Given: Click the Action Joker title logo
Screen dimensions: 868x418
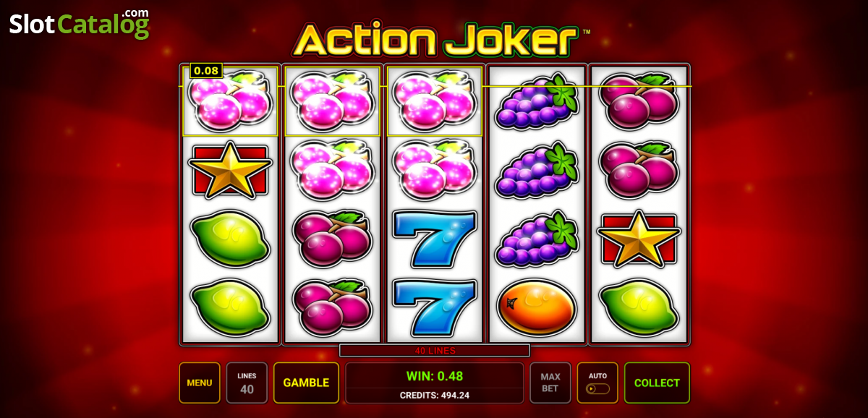Looking at the screenshot, I should [440, 39].
